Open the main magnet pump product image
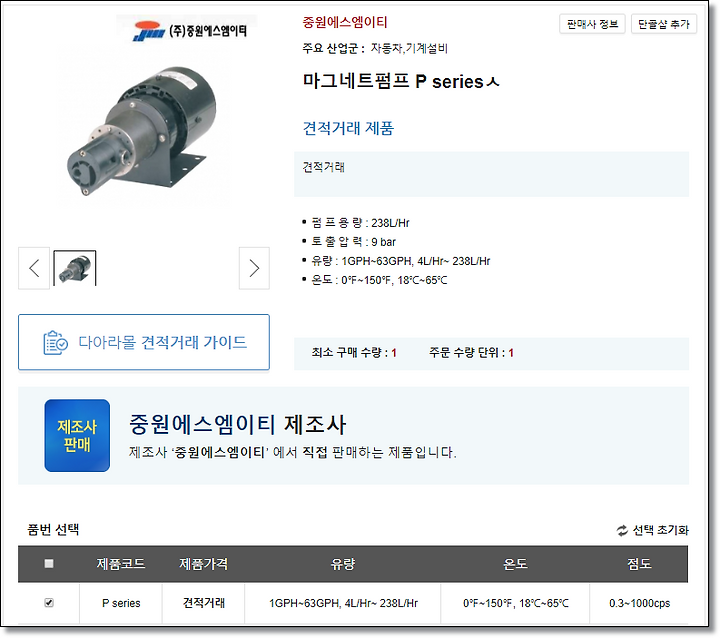This screenshot has width=720, height=638. coord(142,132)
